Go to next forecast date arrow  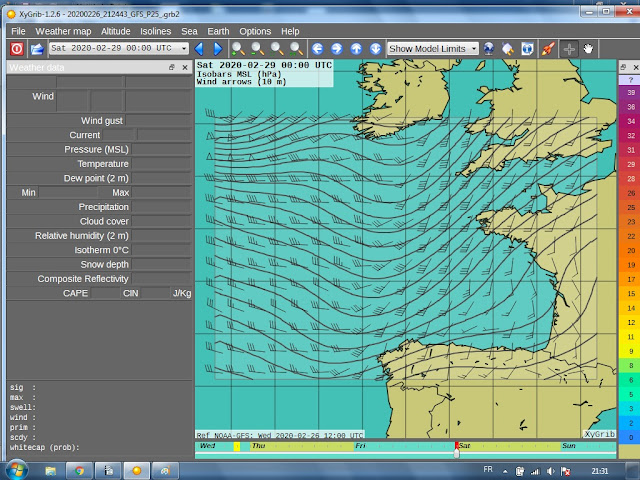(x=217, y=48)
